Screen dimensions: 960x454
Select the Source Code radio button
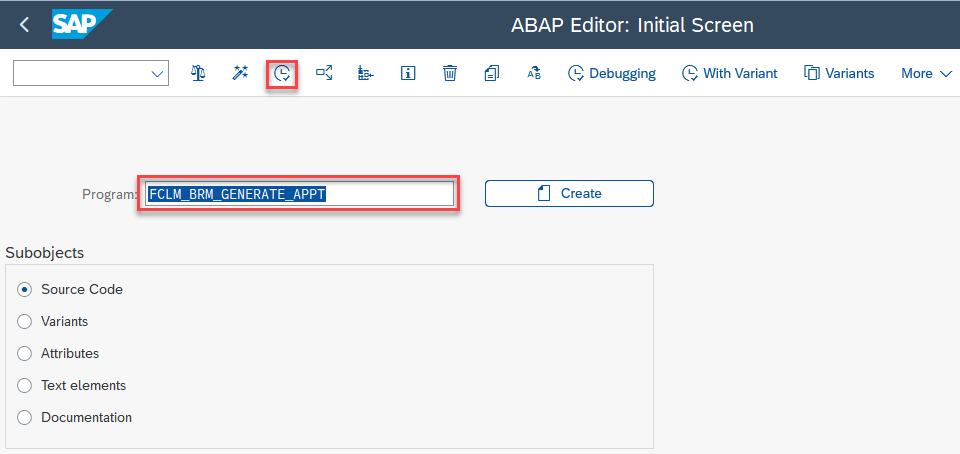24,289
